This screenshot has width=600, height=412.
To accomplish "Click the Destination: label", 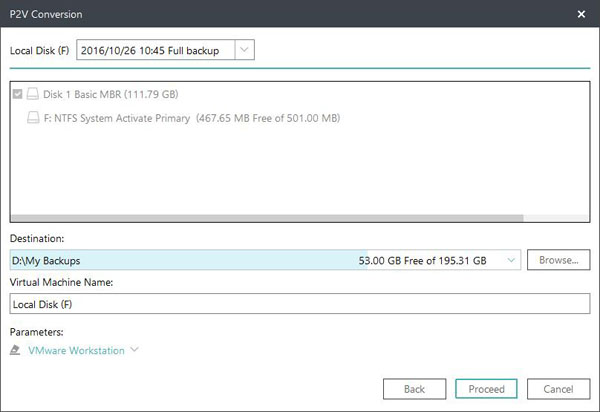I will (x=37, y=238).
